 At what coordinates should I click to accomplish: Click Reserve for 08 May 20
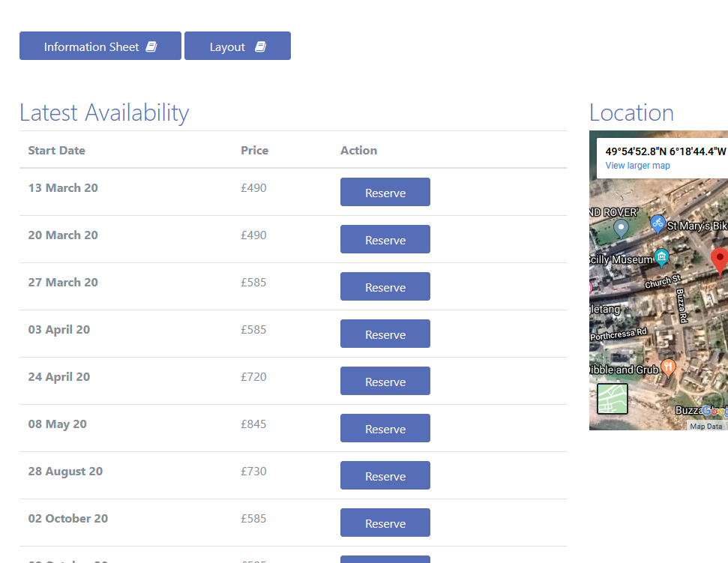point(385,429)
